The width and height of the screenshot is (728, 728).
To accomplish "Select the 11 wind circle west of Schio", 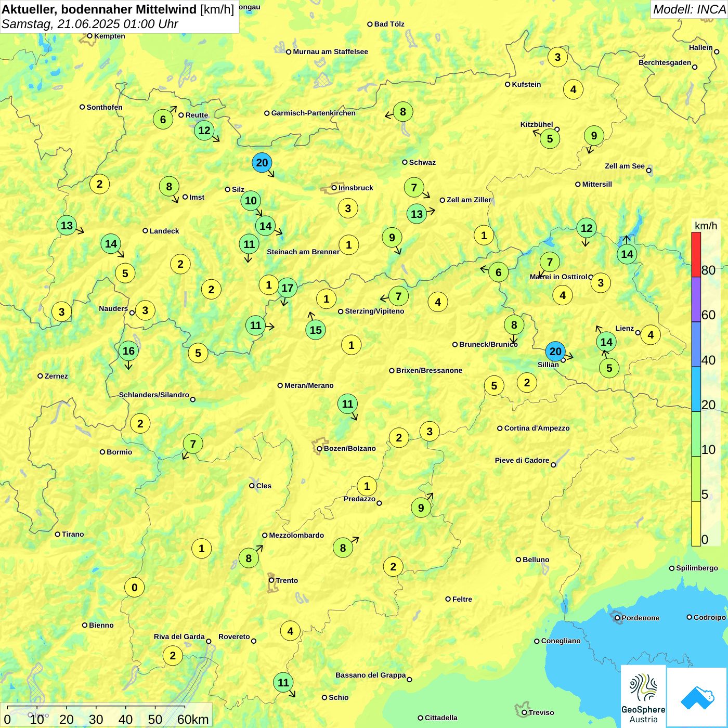I will [283, 682].
